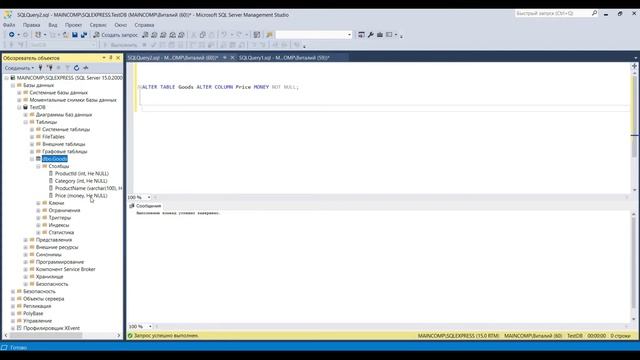Click the Connect plug icon in Object Explorer
This screenshot has width=640, height=360.
pyautogui.click(x=40, y=68)
